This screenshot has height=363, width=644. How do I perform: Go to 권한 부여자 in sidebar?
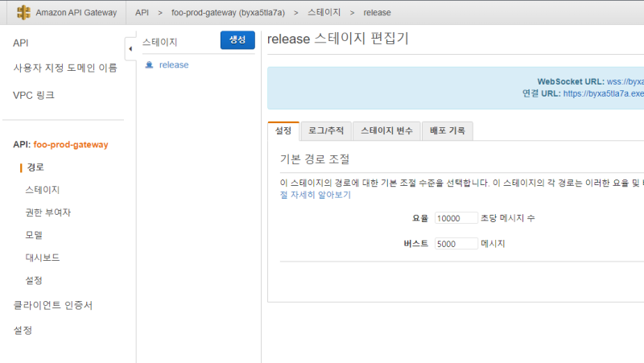coord(47,212)
